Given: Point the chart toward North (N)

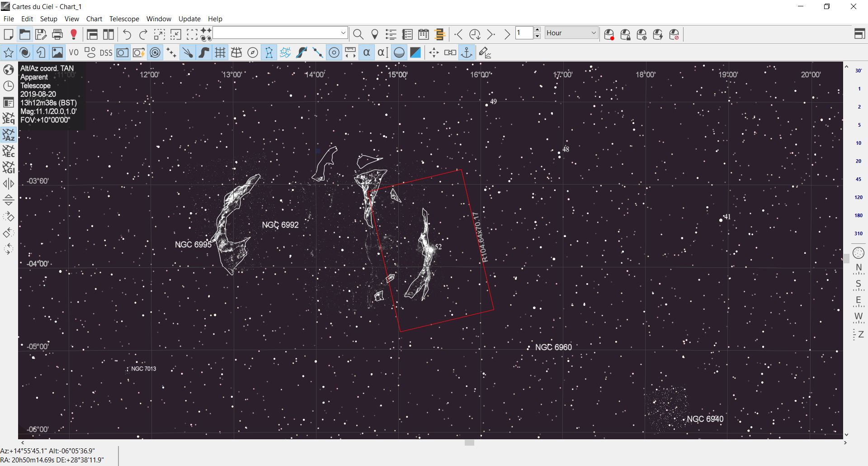Looking at the screenshot, I should coord(859,269).
